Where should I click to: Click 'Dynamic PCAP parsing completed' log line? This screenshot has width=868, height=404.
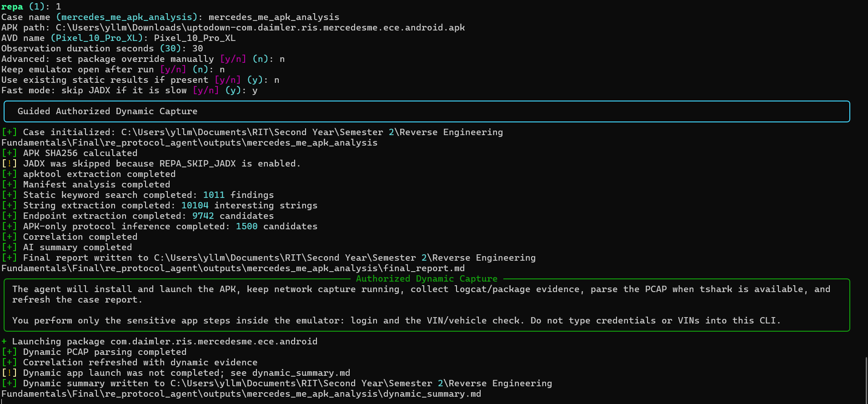tap(94, 352)
